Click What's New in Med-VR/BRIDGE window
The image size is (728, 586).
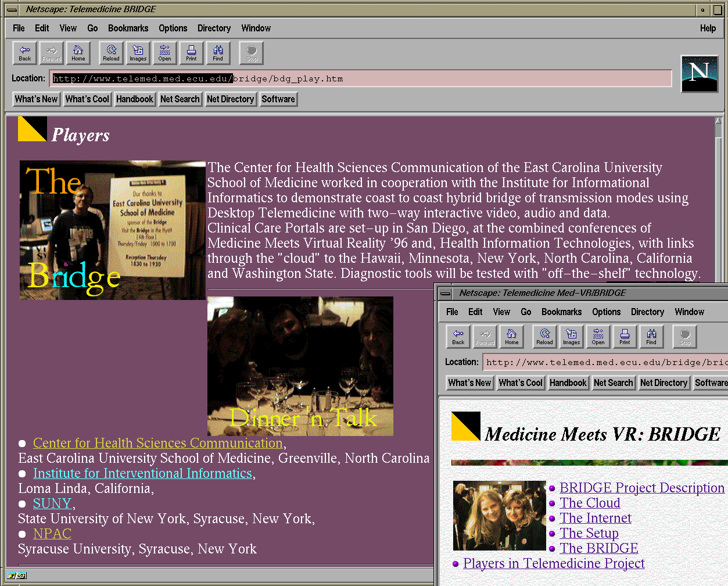click(x=470, y=383)
